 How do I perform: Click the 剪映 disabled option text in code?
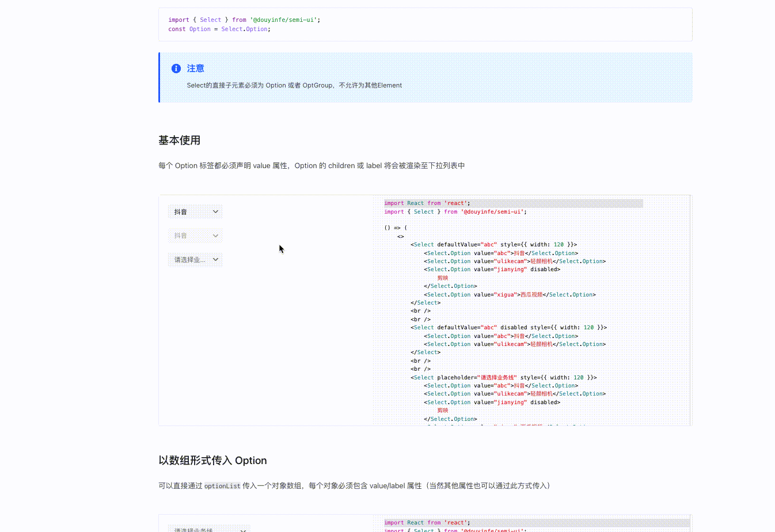442,278
